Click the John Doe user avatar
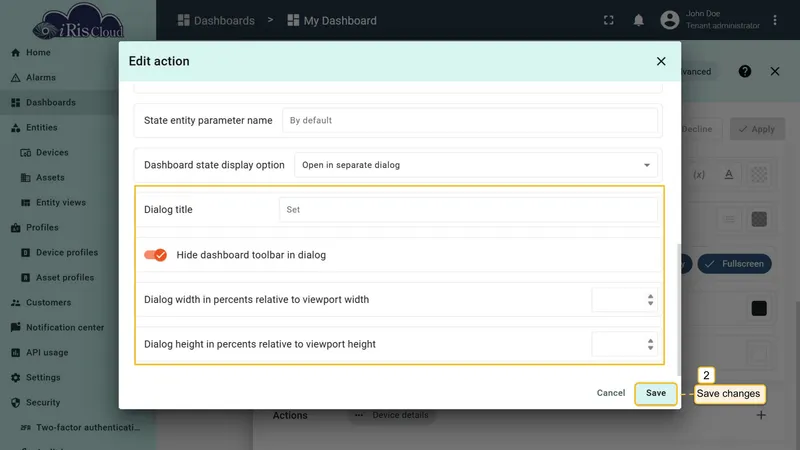The width and height of the screenshot is (800, 450). [x=670, y=20]
